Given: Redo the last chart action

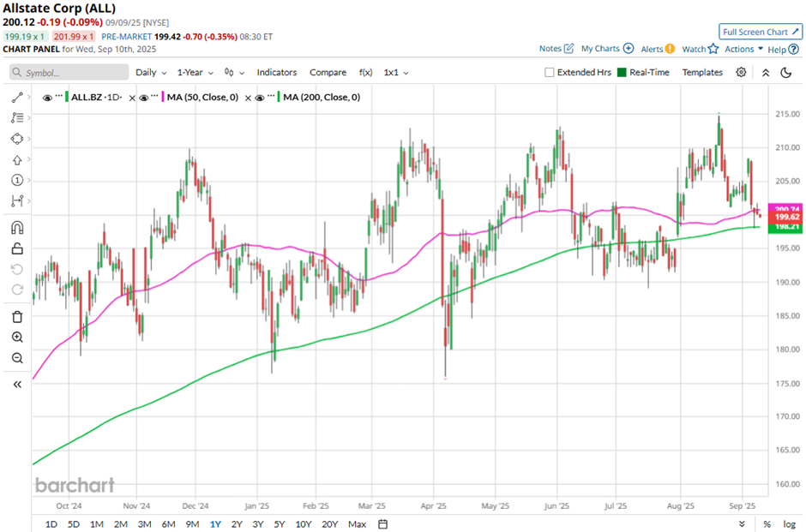Looking at the screenshot, I should (17, 290).
